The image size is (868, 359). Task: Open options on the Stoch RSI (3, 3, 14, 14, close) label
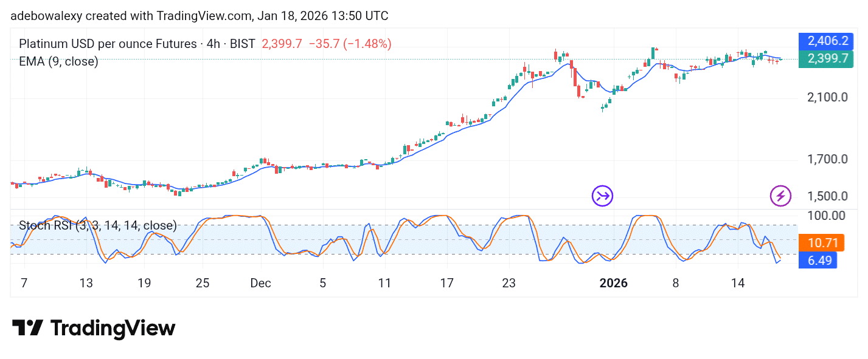coord(97,225)
